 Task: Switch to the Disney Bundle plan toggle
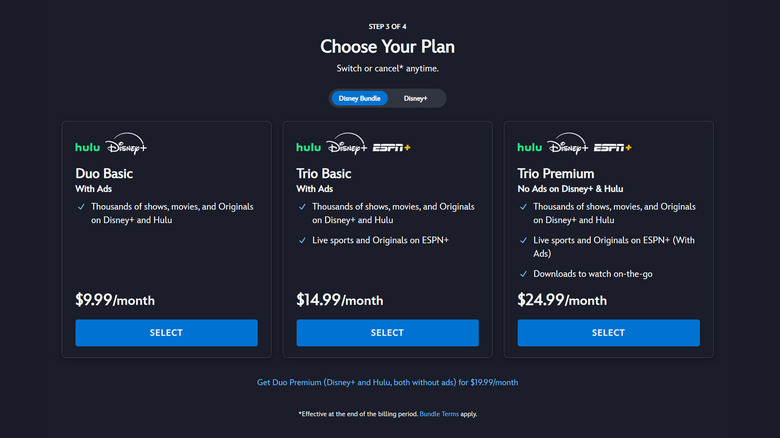click(359, 98)
